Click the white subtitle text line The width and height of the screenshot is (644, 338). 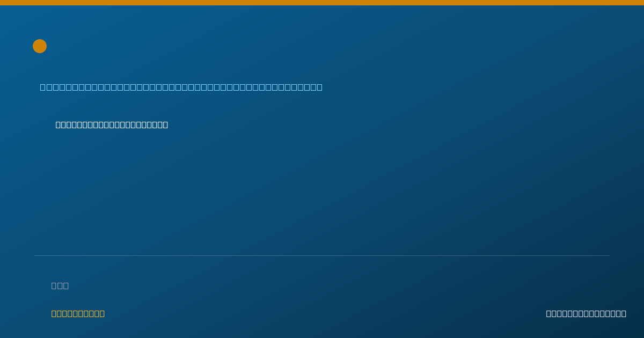tap(112, 125)
